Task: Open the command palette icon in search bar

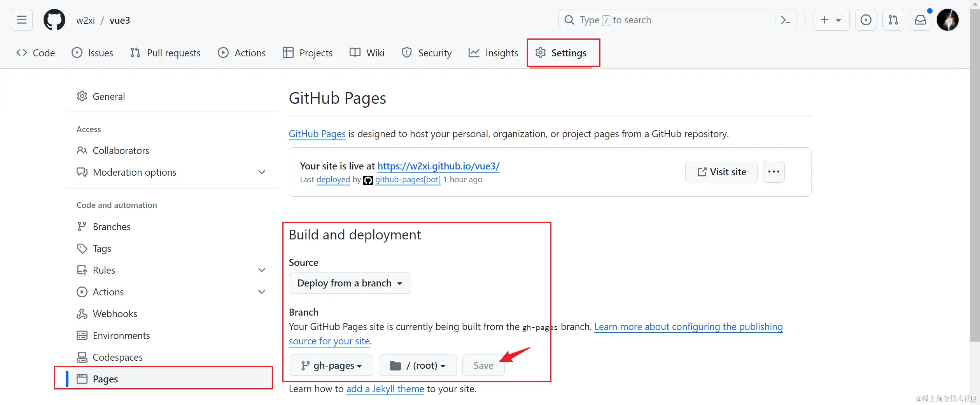Action: (785, 20)
